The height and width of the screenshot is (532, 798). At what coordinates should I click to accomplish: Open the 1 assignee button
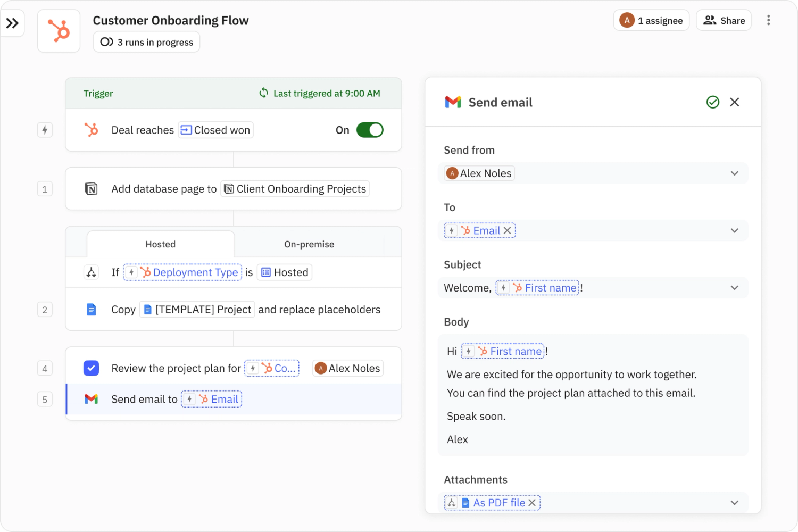[x=651, y=20]
